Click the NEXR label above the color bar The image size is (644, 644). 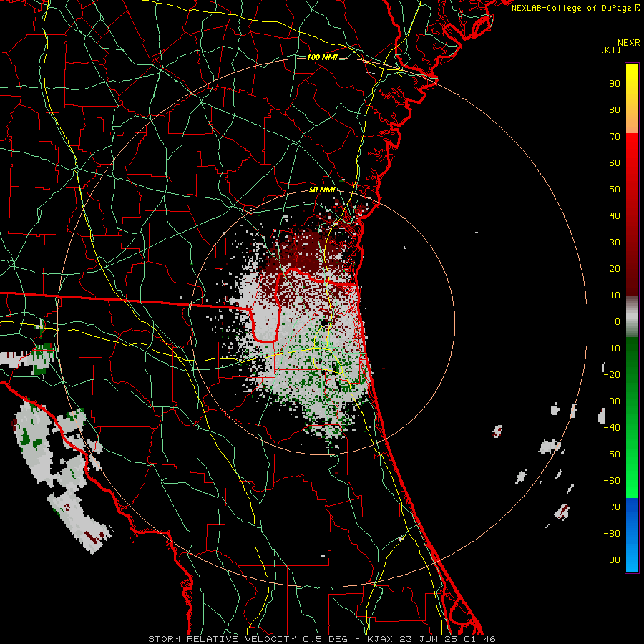pyautogui.click(x=629, y=43)
